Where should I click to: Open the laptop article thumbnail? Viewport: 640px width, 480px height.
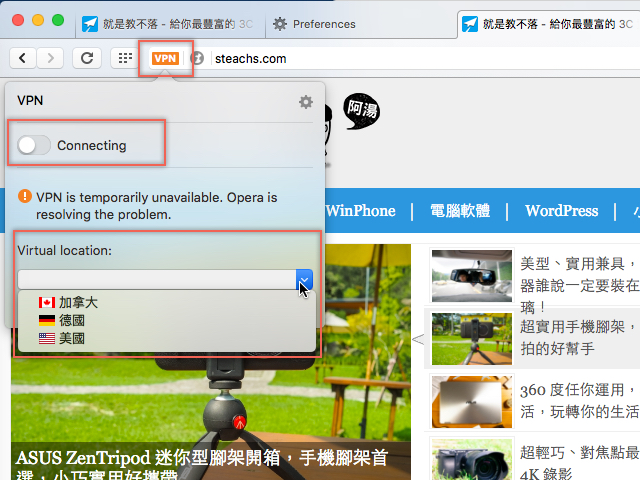(x=472, y=402)
